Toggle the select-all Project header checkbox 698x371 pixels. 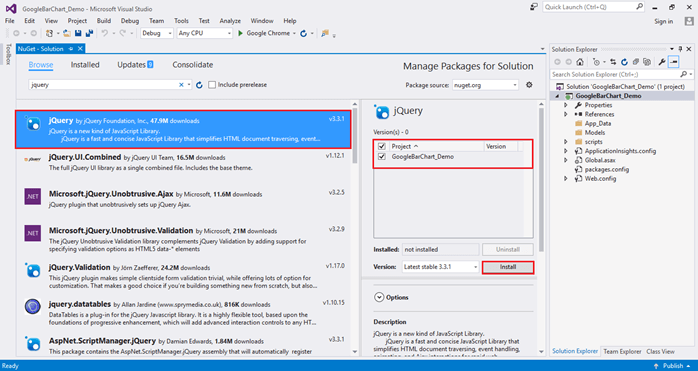tap(381, 146)
